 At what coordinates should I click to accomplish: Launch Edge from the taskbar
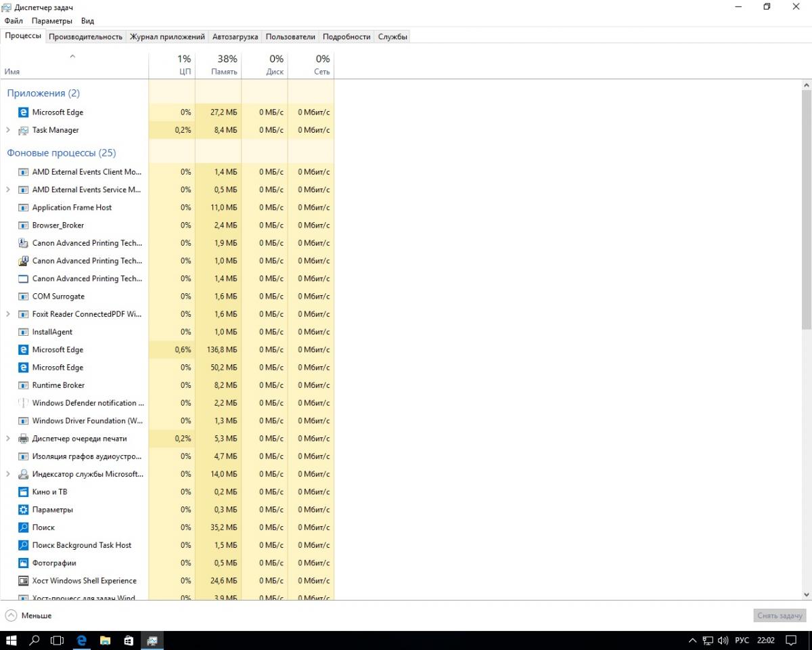(82, 640)
